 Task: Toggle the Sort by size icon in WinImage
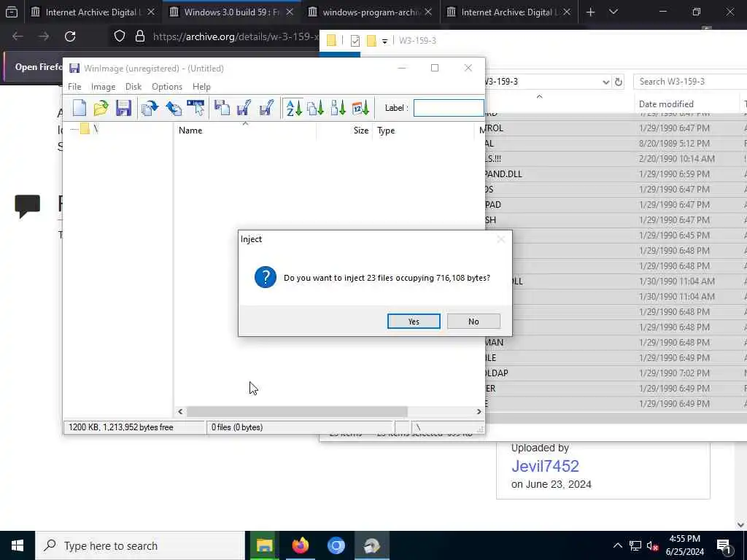coord(338,108)
